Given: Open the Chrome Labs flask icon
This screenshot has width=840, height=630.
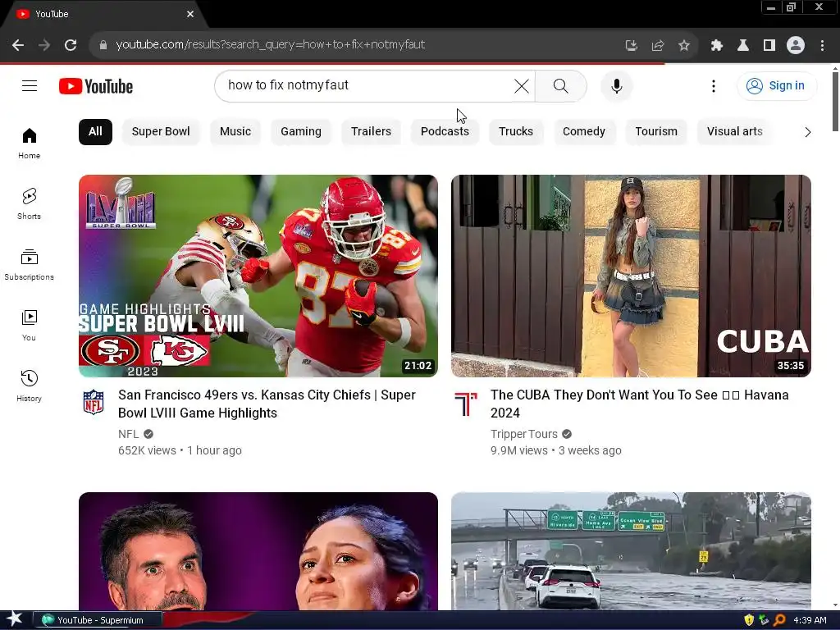Looking at the screenshot, I should (743, 45).
